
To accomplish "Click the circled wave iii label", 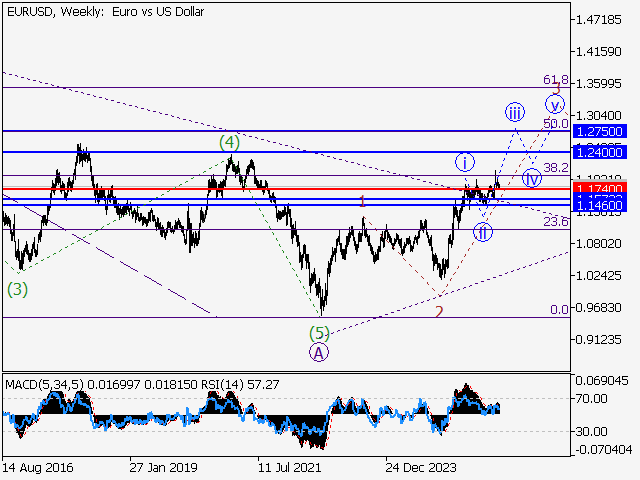I will (514, 111).
